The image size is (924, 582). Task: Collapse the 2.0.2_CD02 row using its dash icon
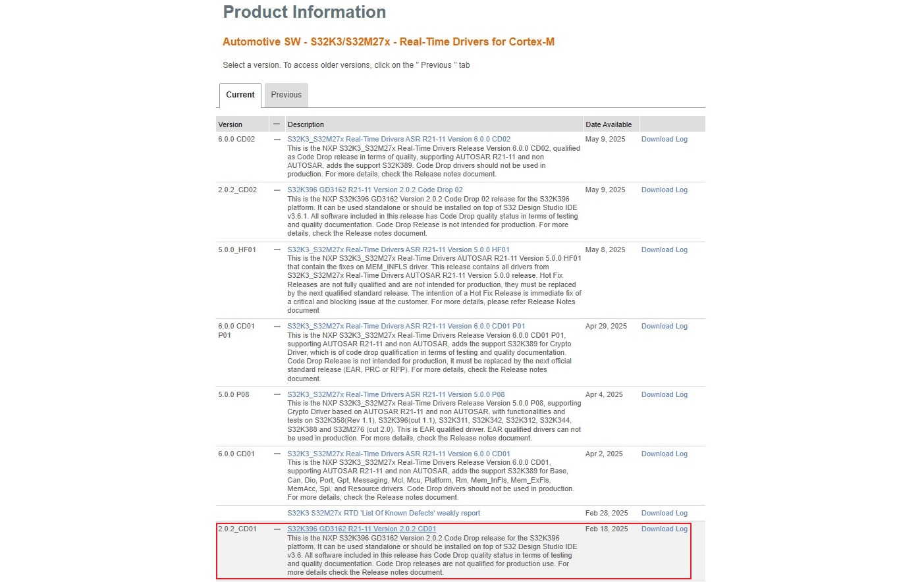pos(277,190)
